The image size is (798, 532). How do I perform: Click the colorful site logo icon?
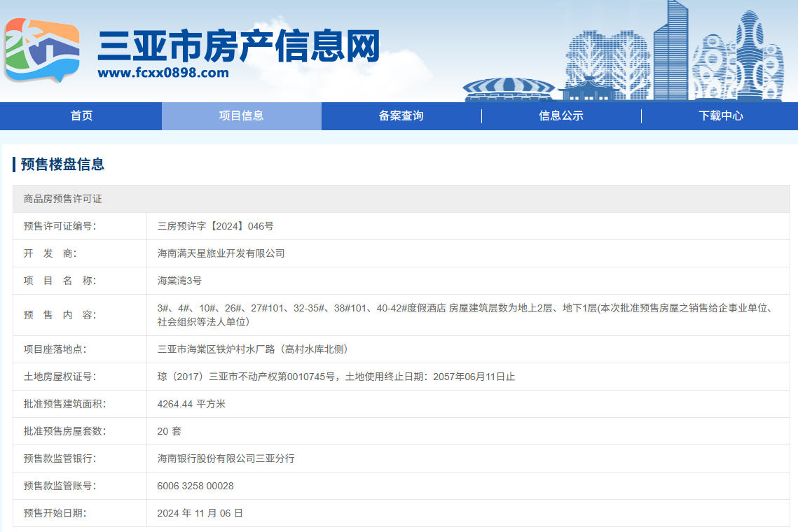[x=41, y=50]
